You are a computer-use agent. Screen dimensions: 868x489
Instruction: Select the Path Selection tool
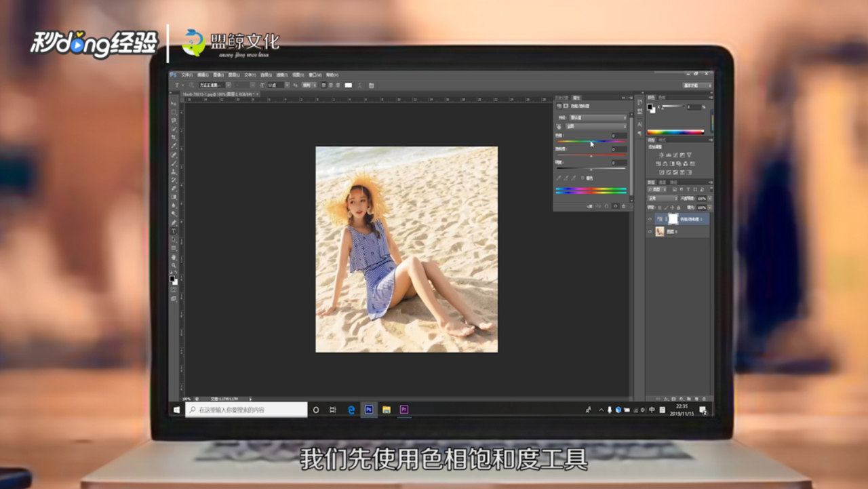click(174, 239)
